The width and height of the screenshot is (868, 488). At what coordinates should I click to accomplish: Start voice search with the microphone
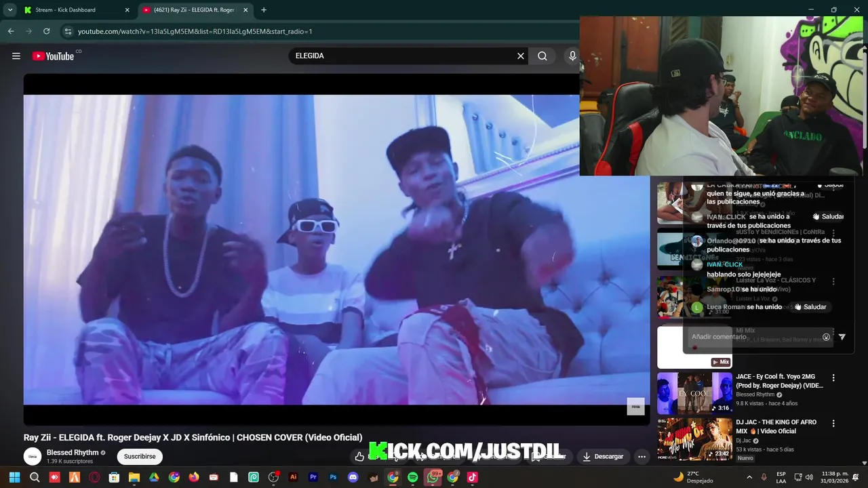click(572, 56)
